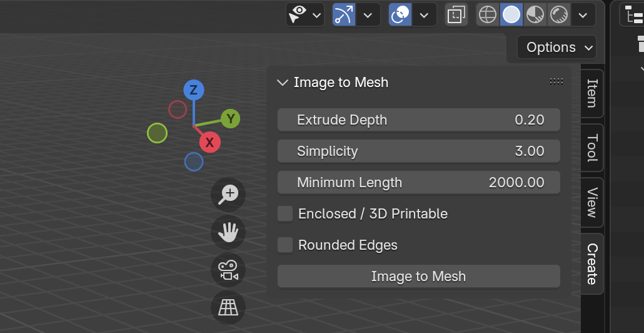Enable Enclosed / 3D Printable checkbox
The height and width of the screenshot is (333, 644).
285,214
